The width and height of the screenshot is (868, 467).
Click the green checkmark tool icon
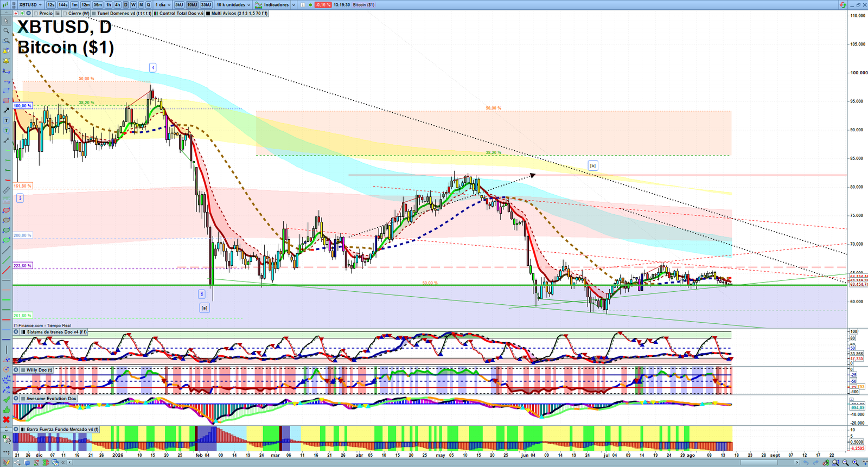(x=6, y=400)
